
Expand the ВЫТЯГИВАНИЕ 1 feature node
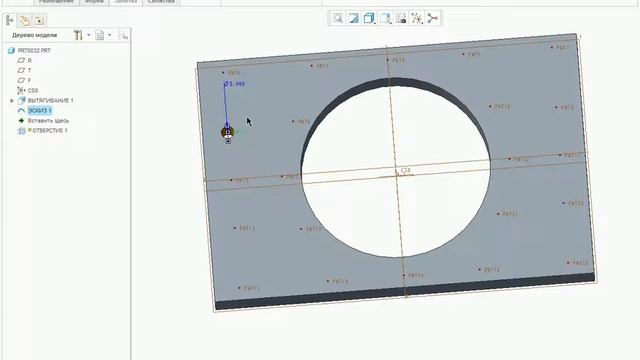(x=12, y=100)
